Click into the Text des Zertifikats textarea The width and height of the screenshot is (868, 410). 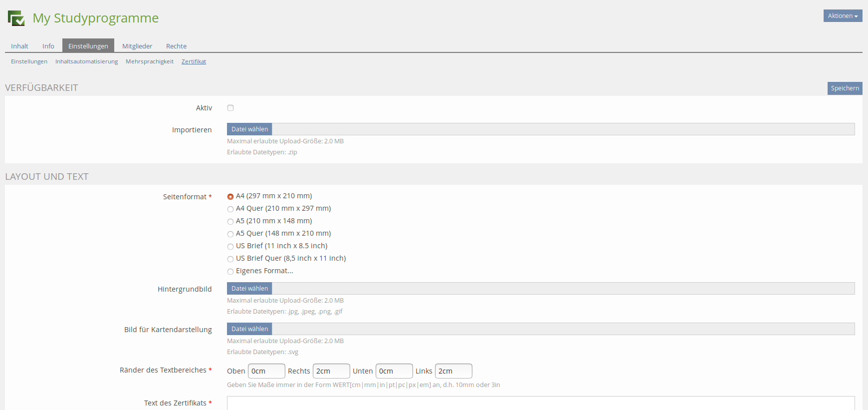click(540, 403)
